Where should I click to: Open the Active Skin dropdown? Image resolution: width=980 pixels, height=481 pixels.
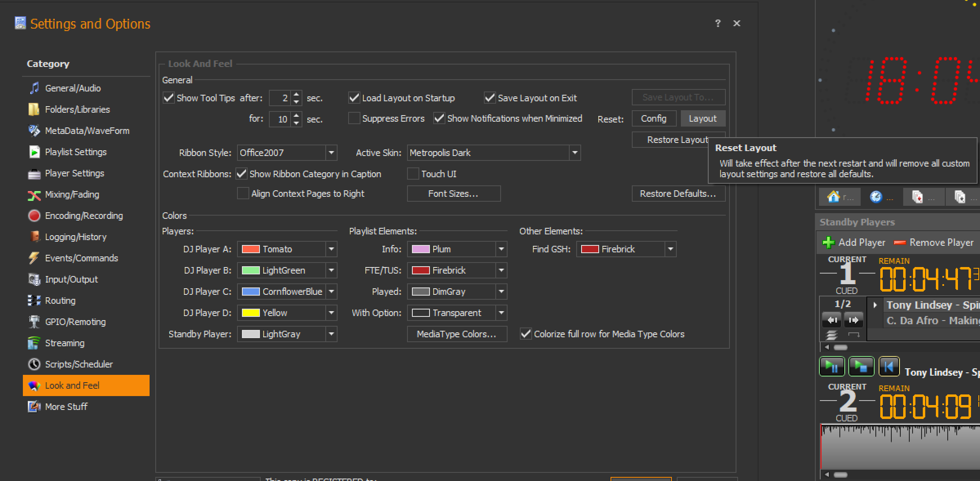575,153
